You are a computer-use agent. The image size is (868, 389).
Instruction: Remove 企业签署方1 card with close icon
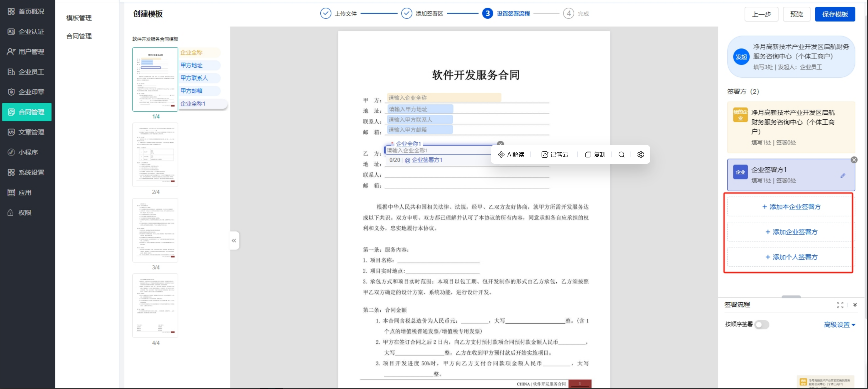coord(854,160)
